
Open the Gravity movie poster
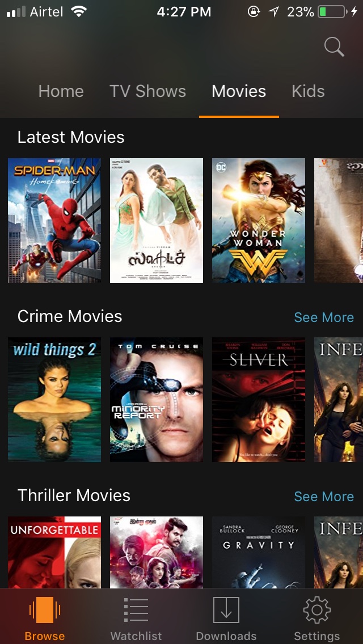pos(259,552)
